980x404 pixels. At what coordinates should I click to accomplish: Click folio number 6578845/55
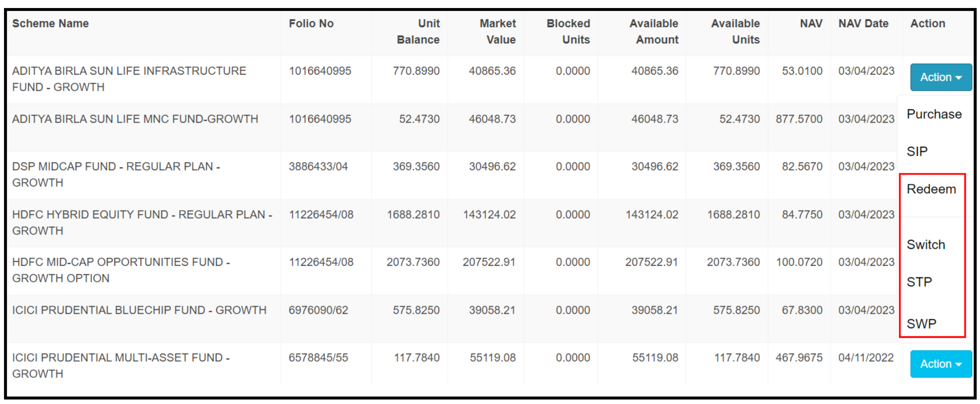point(318,357)
